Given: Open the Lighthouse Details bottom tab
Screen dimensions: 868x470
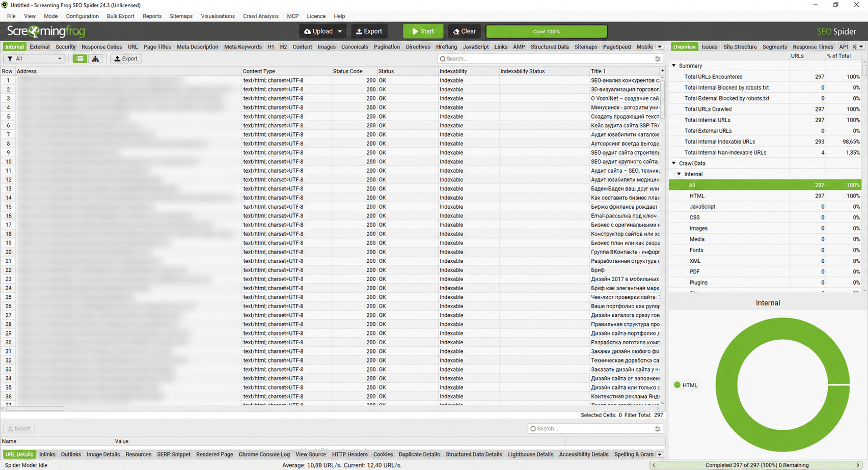Looking at the screenshot, I should (x=530, y=454).
